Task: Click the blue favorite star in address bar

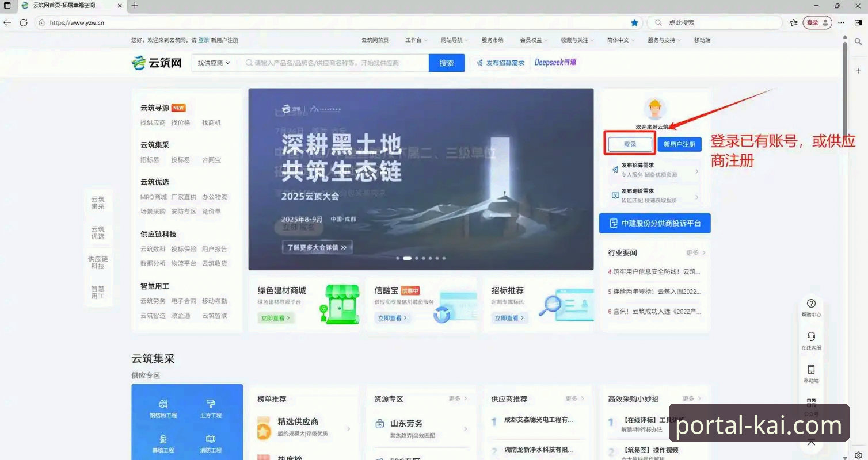Action: tap(634, 22)
